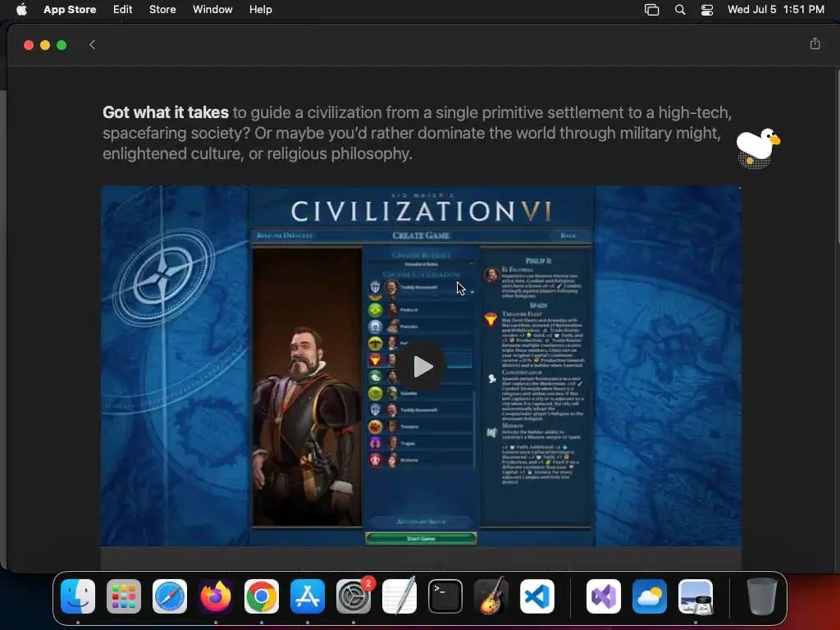This screenshot has height=630, width=840.
Task: Open the App Store menu
Action: [x=70, y=10]
